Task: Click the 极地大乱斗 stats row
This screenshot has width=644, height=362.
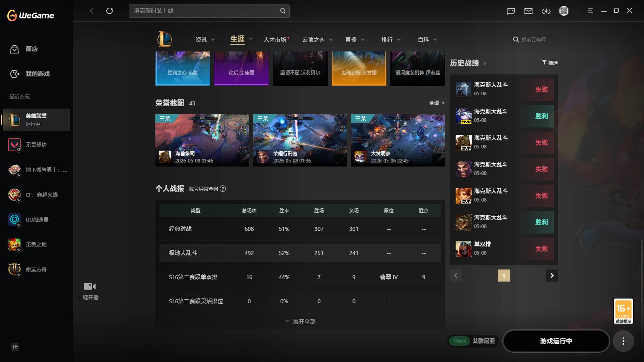Action: click(300, 253)
